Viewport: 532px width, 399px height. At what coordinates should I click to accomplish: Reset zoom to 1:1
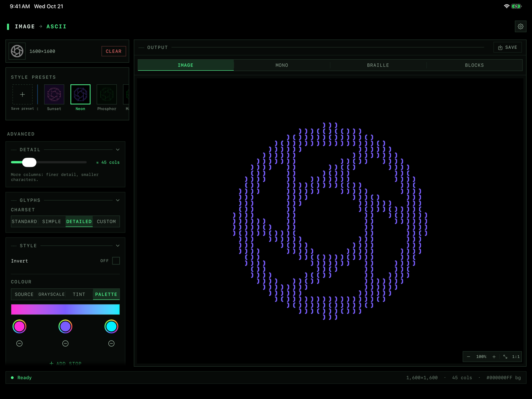pyautogui.click(x=516, y=357)
